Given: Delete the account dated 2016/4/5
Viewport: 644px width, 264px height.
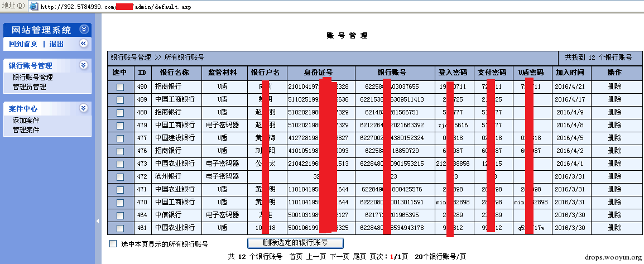Looking at the screenshot, I should click(x=614, y=138).
